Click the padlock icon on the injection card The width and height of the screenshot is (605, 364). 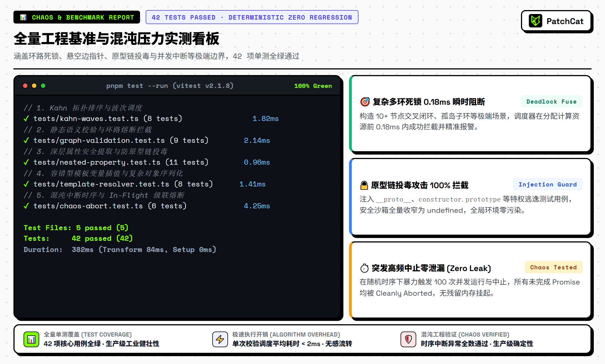[x=364, y=185]
